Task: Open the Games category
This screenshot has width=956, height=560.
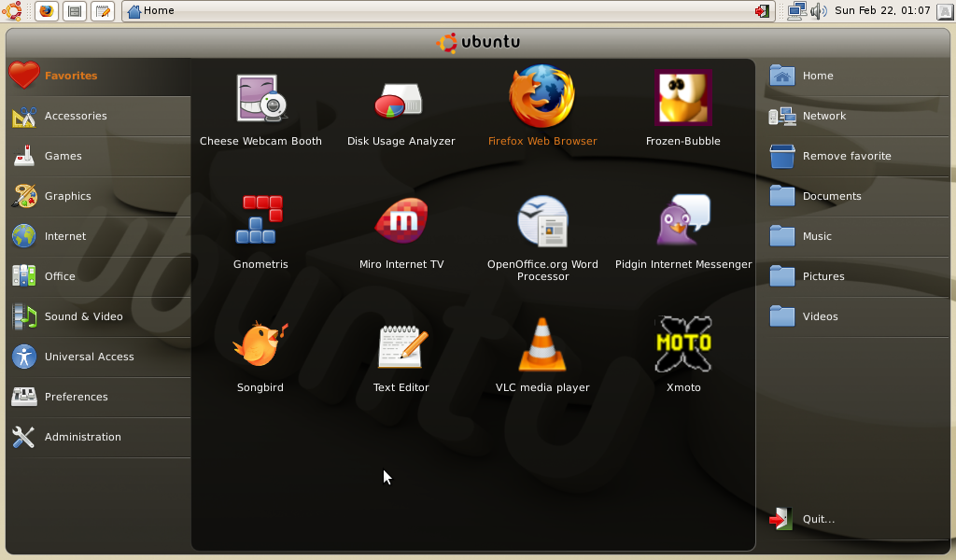Action: (99, 156)
